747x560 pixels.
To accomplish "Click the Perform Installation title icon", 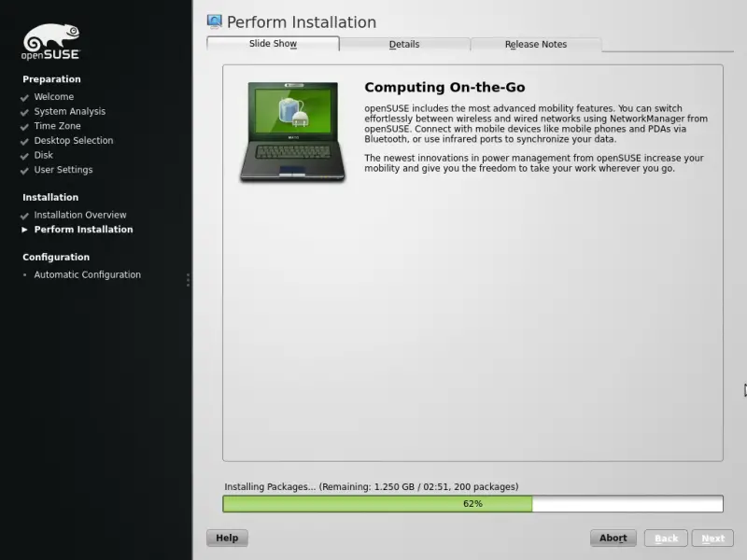I will pyautogui.click(x=215, y=21).
